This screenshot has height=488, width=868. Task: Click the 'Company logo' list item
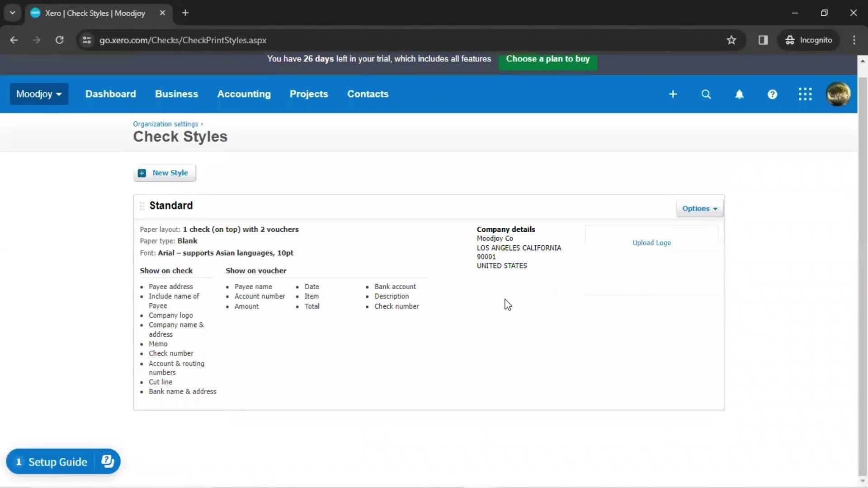click(171, 315)
